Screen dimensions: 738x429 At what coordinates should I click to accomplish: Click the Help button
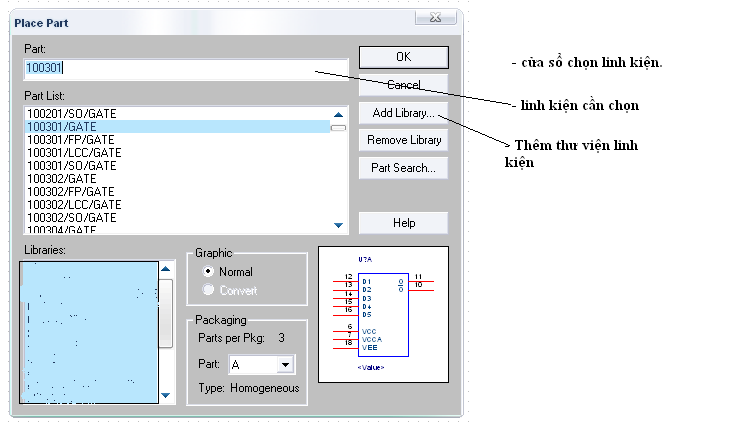click(403, 223)
